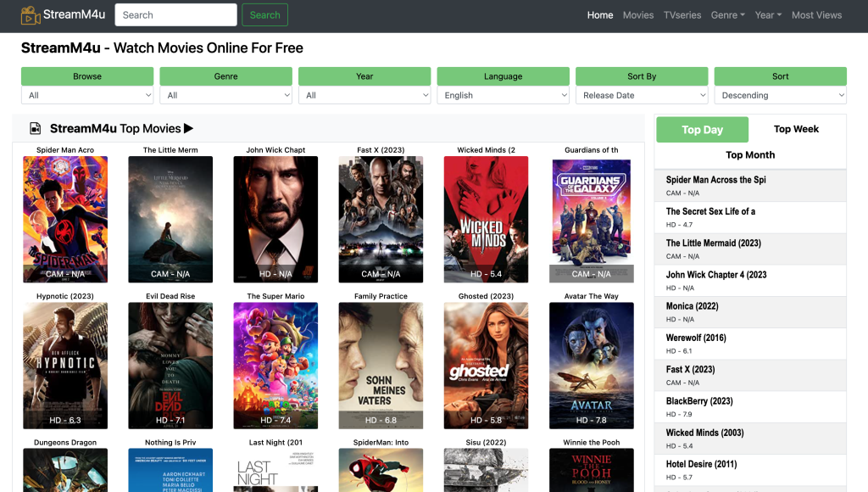The image size is (868, 492).
Task: Select Home in the top navigation
Action: (600, 14)
